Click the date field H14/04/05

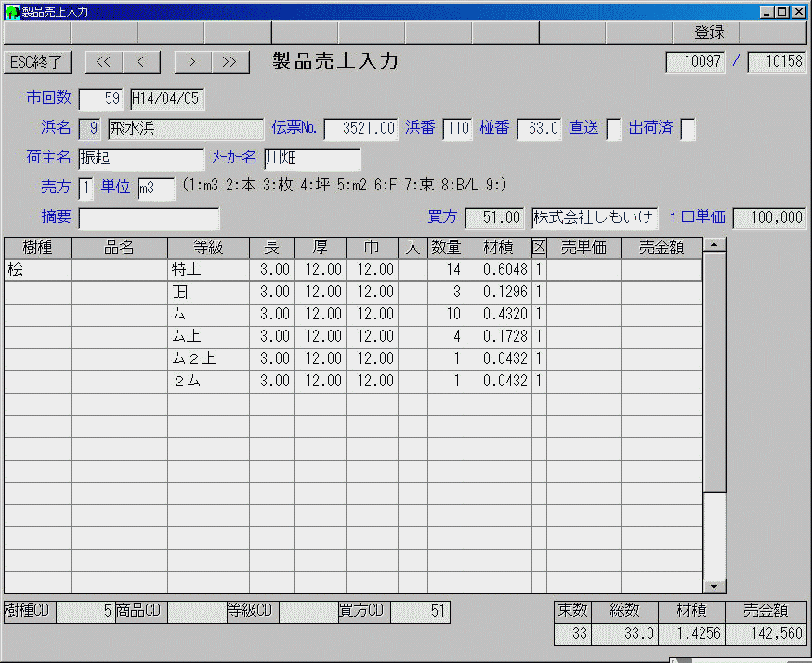coord(167,99)
